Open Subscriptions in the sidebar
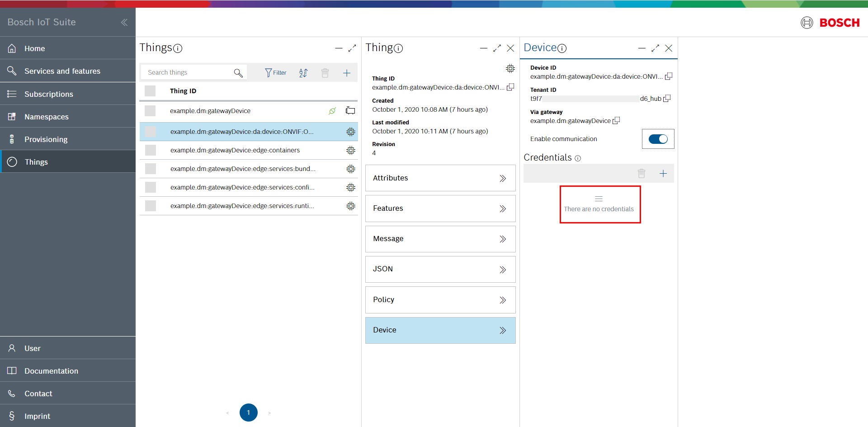This screenshot has height=427, width=868. coord(68,94)
